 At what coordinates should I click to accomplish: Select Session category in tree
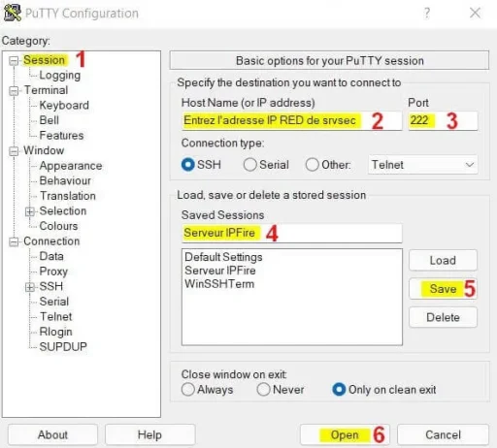[x=44, y=60]
